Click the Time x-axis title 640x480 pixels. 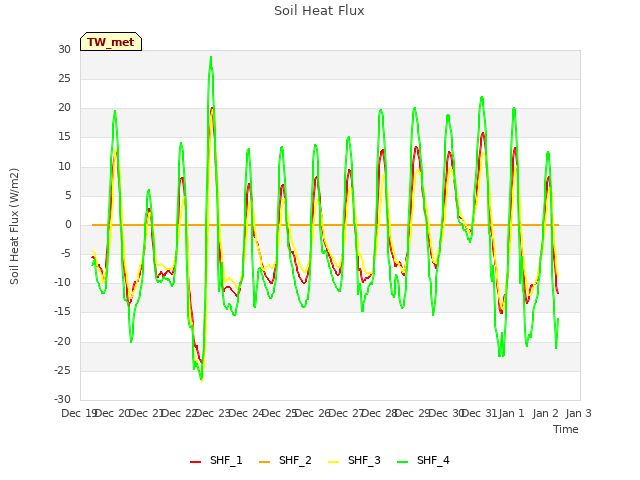(x=566, y=429)
